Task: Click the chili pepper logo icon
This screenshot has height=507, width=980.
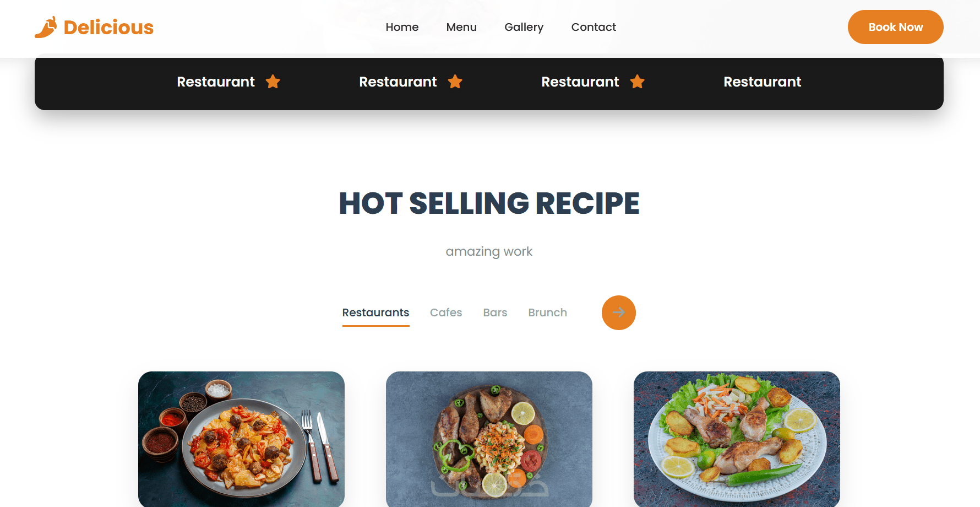Action: [46, 27]
